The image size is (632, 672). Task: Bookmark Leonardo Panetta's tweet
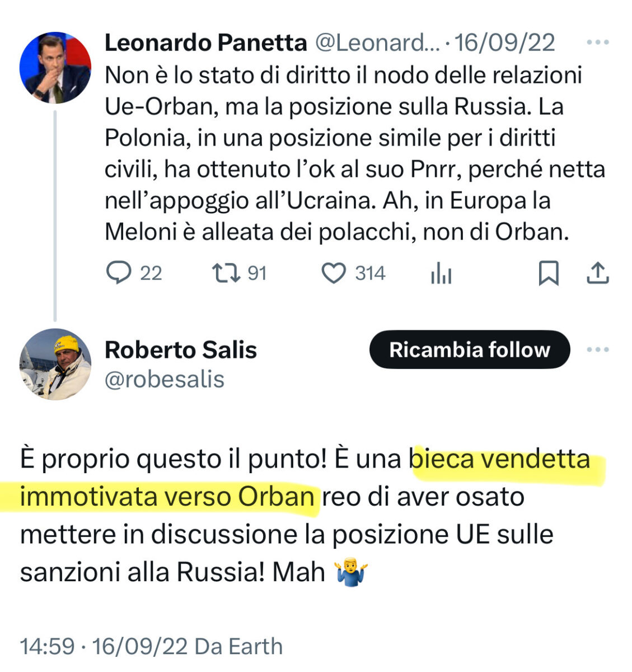click(x=548, y=273)
